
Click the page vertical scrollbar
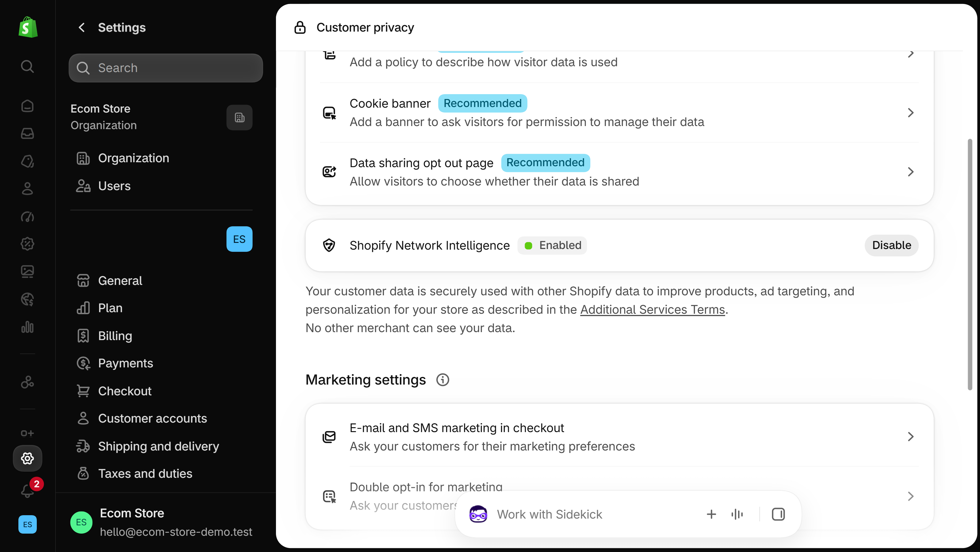[x=970, y=264]
